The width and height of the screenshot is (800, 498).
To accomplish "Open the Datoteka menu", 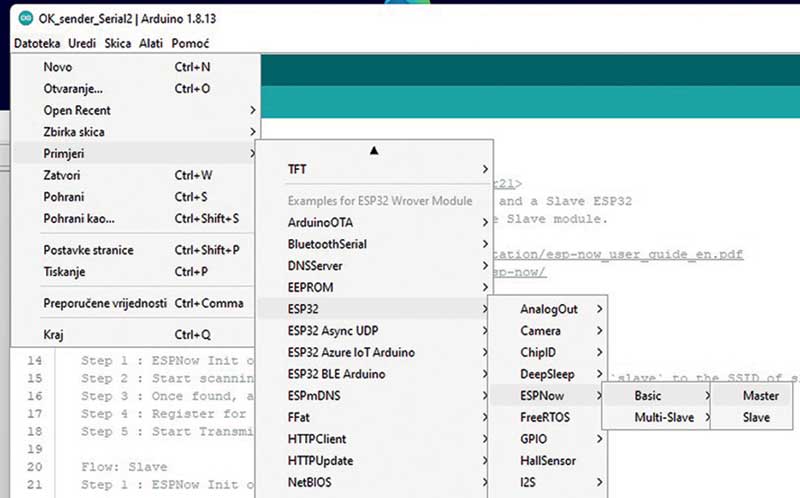I will pos(37,43).
